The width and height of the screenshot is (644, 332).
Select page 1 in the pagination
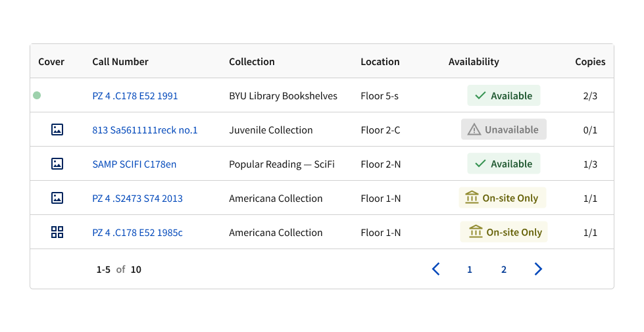[x=470, y=270]
